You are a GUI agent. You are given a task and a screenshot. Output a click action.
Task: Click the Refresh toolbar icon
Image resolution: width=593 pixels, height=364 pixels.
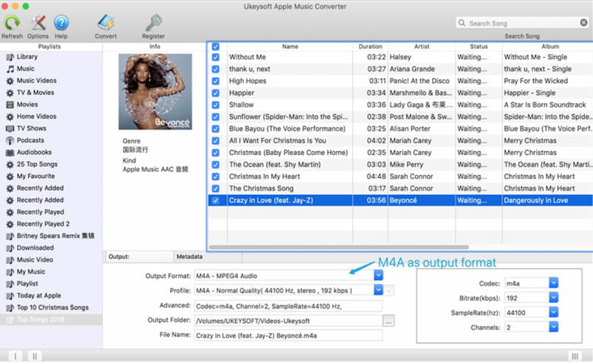12,23
